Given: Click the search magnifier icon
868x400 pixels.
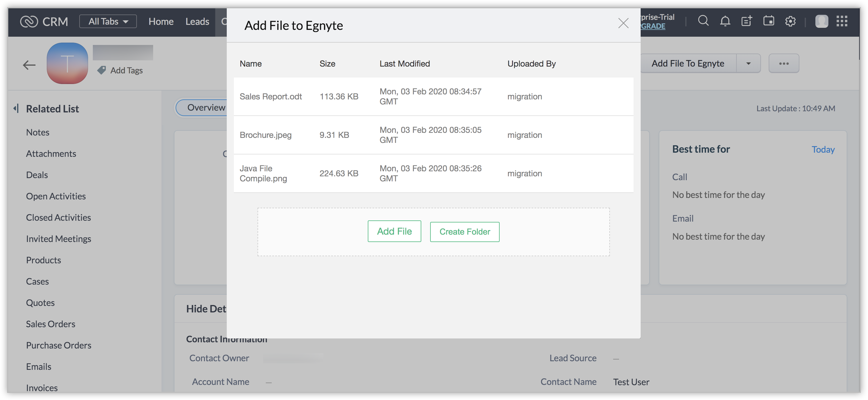Looking at the screenshot, I should pyautogui.click(x=703, y=21).
